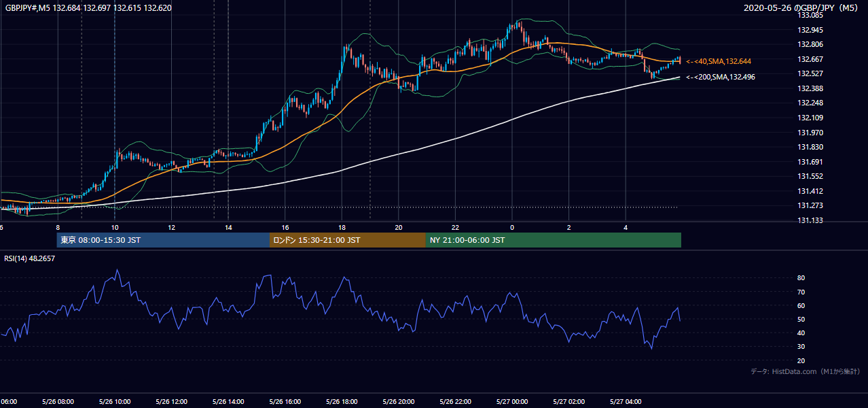
Task: Click hour label 4 under price chart
Action: click(x=626, y=227)
